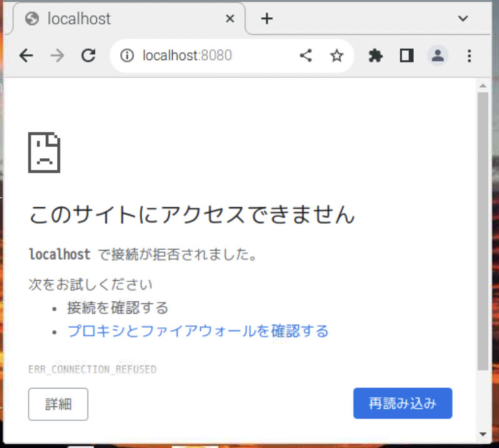Share this page via share icon
The image size is (499, 448).
(306, 56)
